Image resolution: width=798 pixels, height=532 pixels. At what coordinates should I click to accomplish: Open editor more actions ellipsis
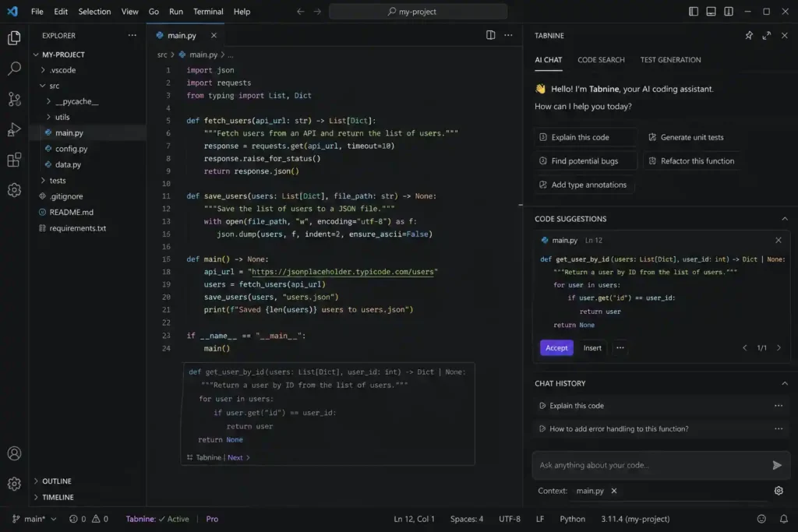click(508, 35)
